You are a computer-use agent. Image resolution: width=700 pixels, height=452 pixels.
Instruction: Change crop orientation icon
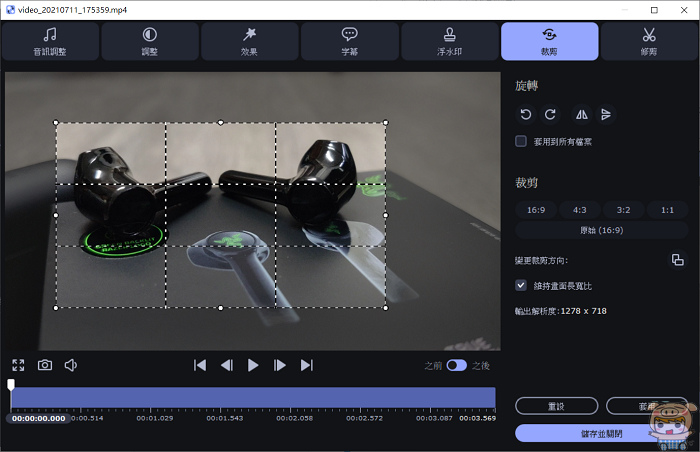click(x=677, y=259)
